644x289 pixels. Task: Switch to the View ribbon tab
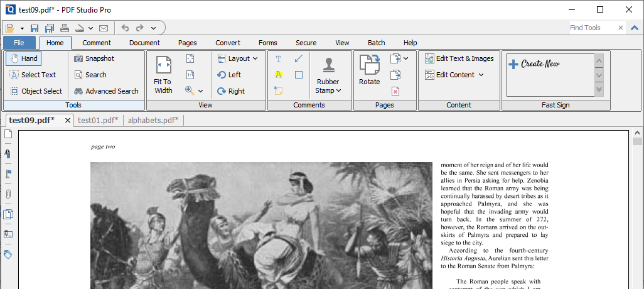click(342, 43)
